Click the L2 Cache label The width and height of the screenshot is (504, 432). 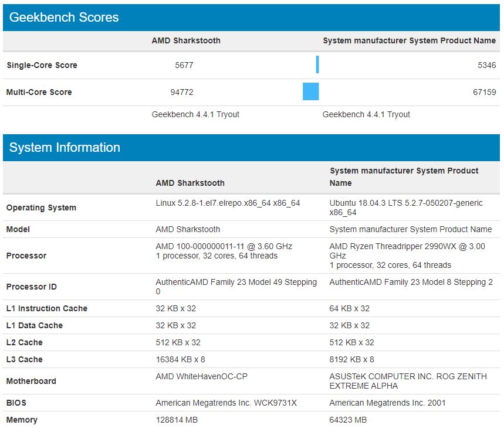coord(25,342)
